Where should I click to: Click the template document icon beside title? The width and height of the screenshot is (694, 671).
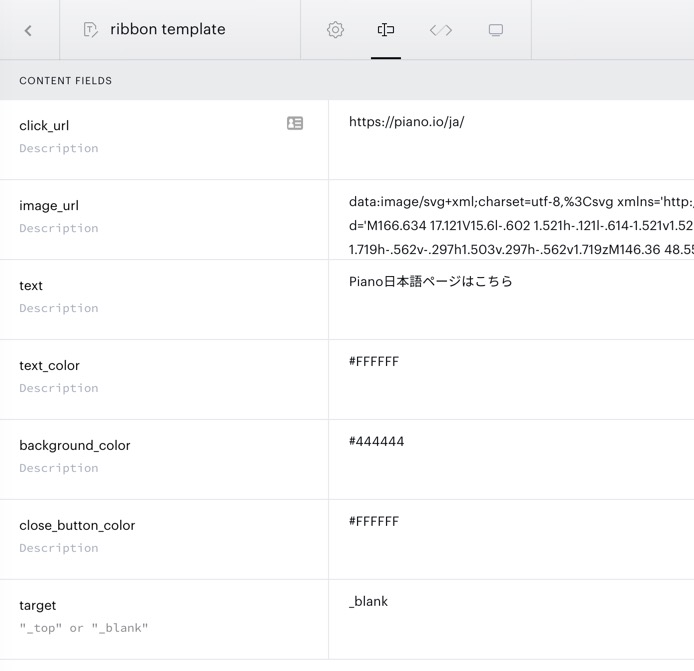[x=90, y=30]
